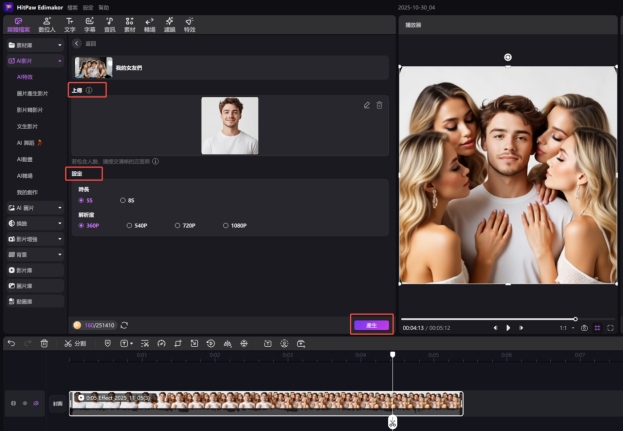Enter fullscreen preview mode
Viewport: 623px width, 432px height.
tap(610, 327)
